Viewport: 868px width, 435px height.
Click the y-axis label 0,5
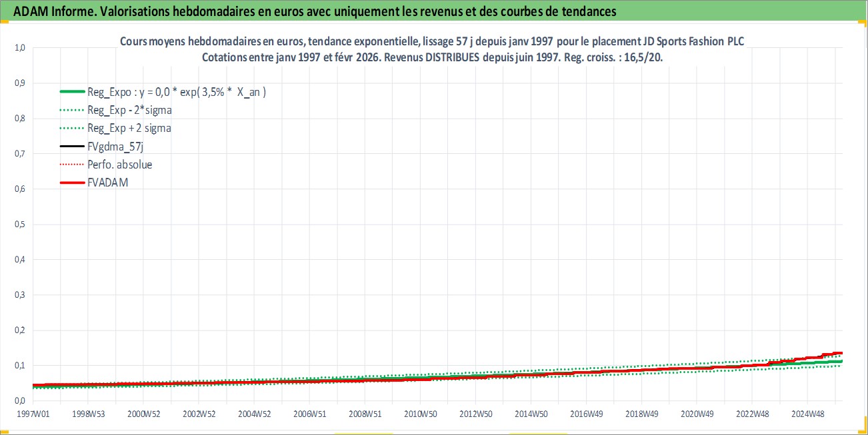click(x=19, y=224)
